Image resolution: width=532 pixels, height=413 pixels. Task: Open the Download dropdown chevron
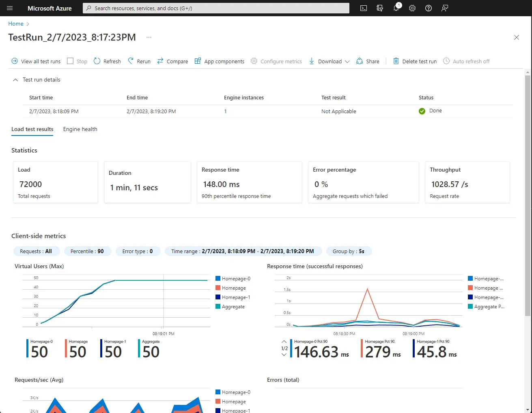347,62
